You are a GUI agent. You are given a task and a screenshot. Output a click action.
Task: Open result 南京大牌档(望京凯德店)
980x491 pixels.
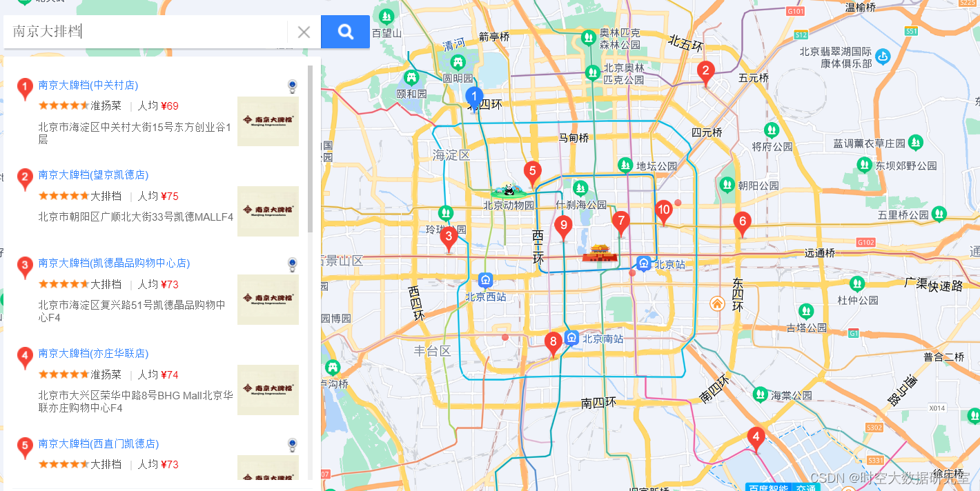[x=93, y=175]
